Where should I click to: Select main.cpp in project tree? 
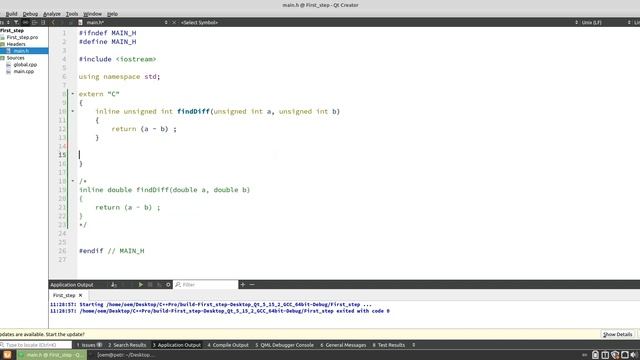[24, 71]
